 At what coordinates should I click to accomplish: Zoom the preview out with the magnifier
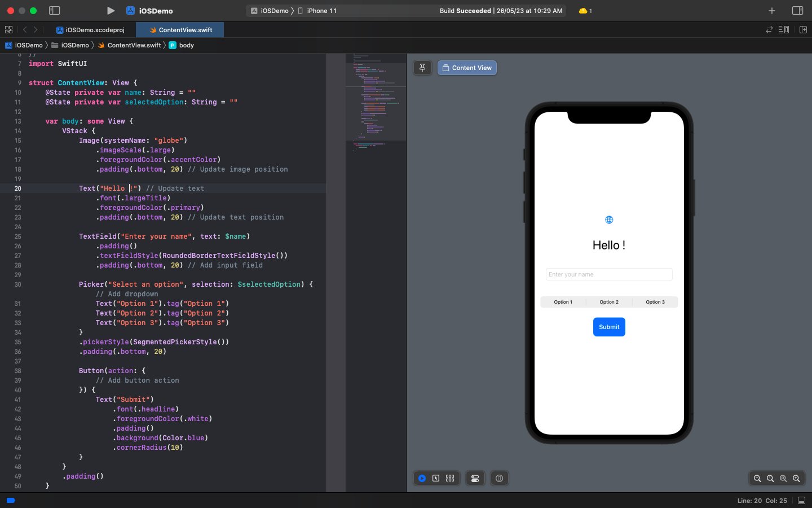pos(757,478)
